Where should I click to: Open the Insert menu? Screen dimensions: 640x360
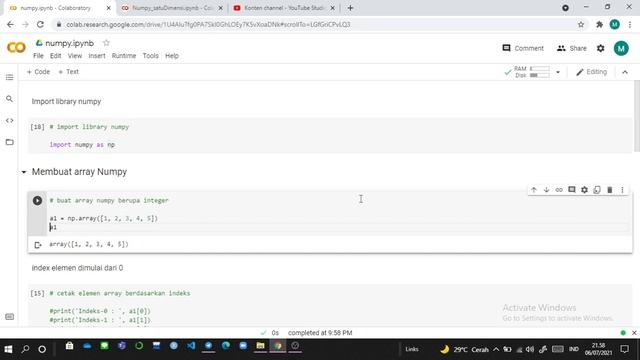(x=97, y=56)
